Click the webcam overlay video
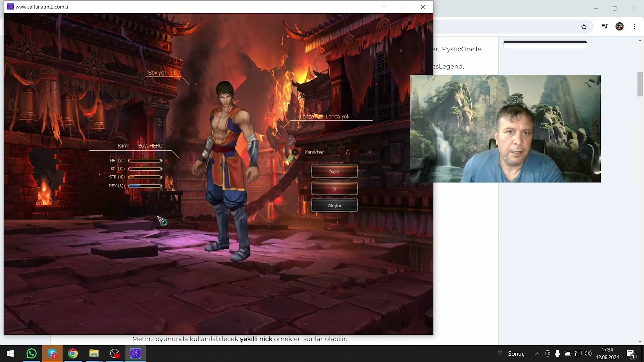Screen dimensions: 644x362 click(x=505, y=129)
